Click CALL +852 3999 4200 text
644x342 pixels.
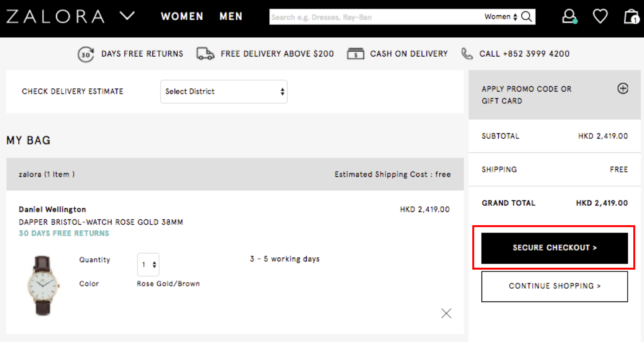pyautogui.click(x=524, y=54)
